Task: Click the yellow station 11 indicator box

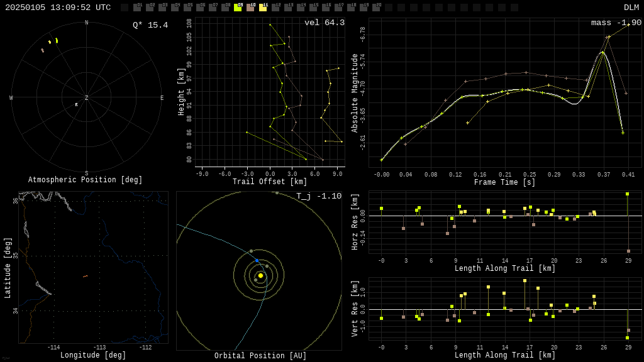Action: tap(263, 8)
